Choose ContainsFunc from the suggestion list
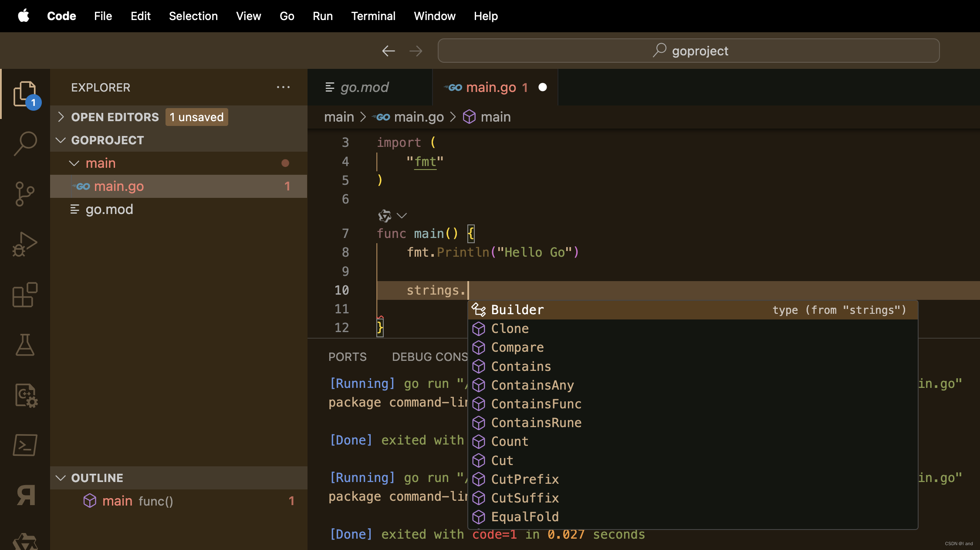980x550 pixels. [693, 404]
